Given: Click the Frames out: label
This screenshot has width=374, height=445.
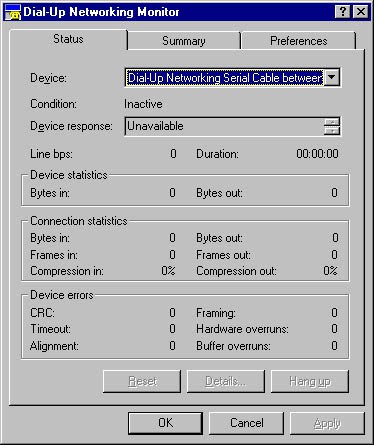Looking at the screenshot, I should 223,255.
